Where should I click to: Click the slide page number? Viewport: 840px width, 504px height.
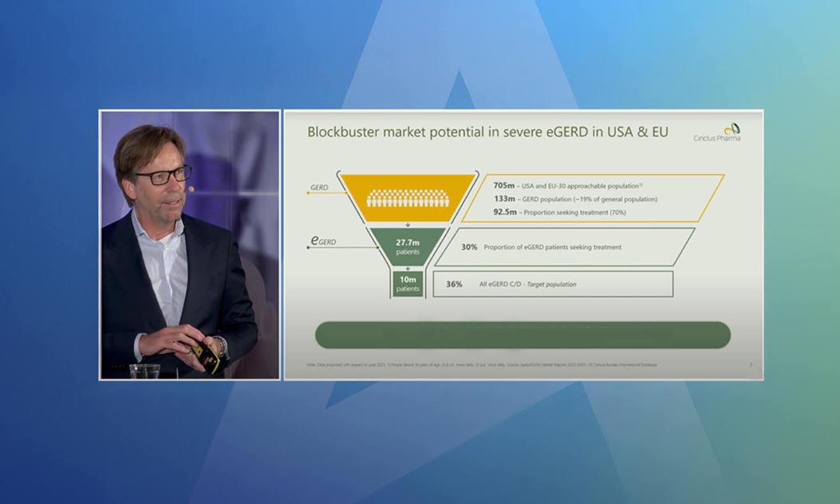[x=751, y=365]
